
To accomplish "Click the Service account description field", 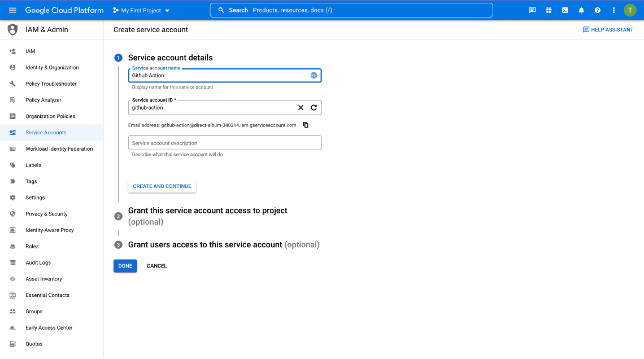I will [224, 142].
